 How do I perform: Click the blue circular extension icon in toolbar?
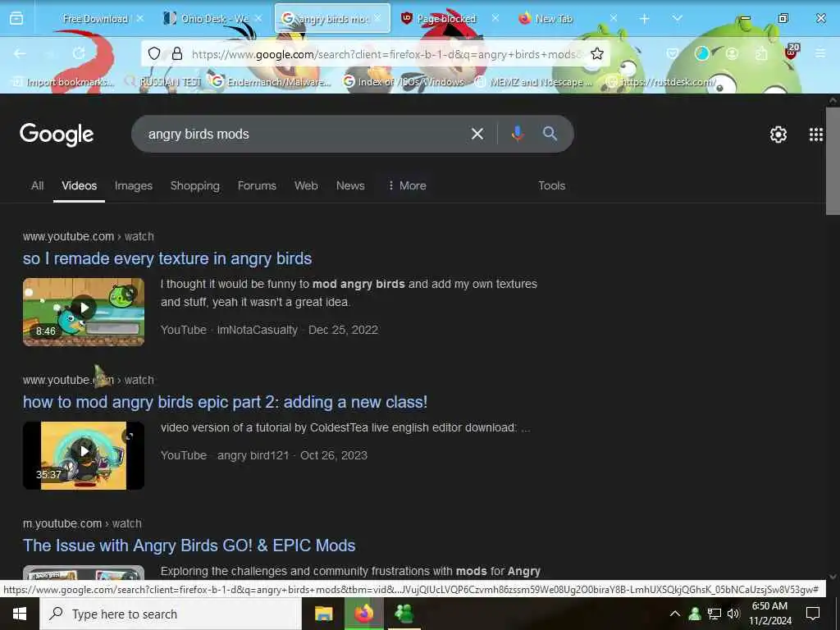(702, 53)
